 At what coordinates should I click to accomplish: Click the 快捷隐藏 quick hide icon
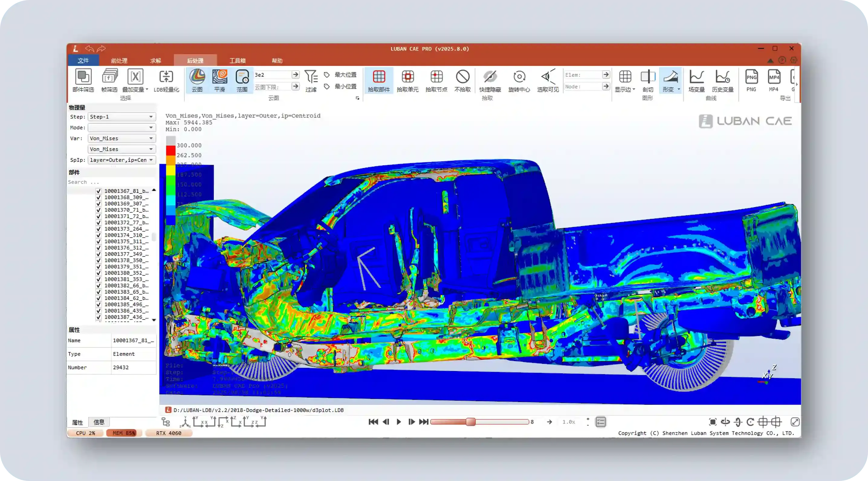click(x=490, y=77)
